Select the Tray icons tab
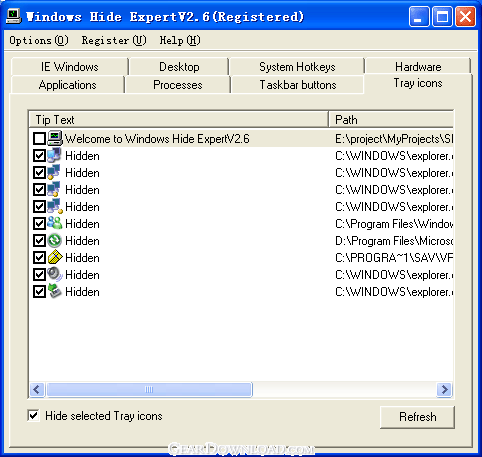482x457 pixels. click(x=418, y=83)
